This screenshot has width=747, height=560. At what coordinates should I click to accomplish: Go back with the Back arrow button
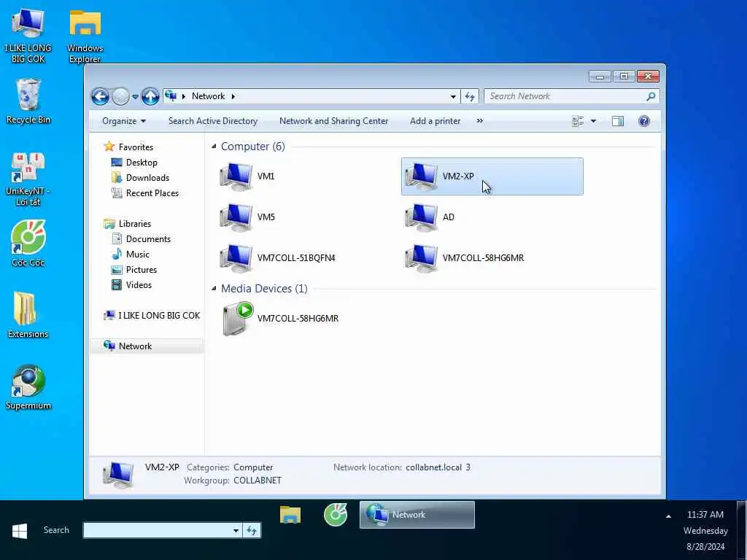(x=100, y=97)
